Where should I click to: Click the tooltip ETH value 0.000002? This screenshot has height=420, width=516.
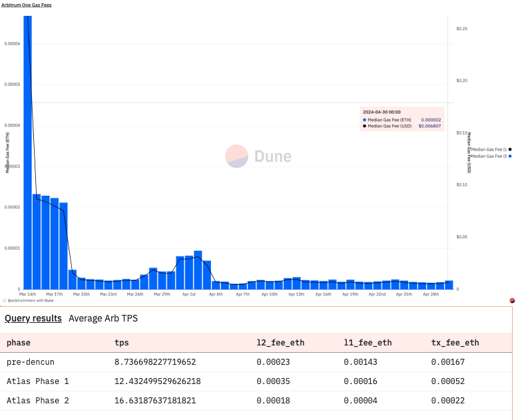431,120
